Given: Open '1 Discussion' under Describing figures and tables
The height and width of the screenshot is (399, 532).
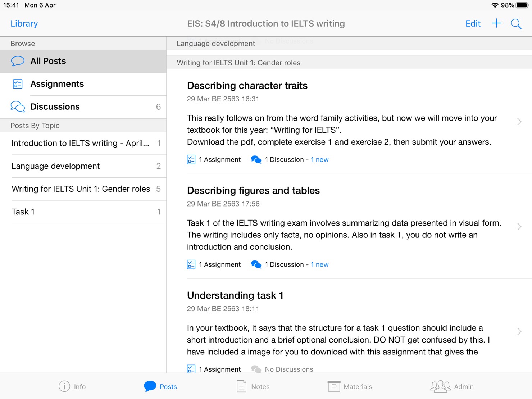Looking at the screenshot, I should click(285, 264).
